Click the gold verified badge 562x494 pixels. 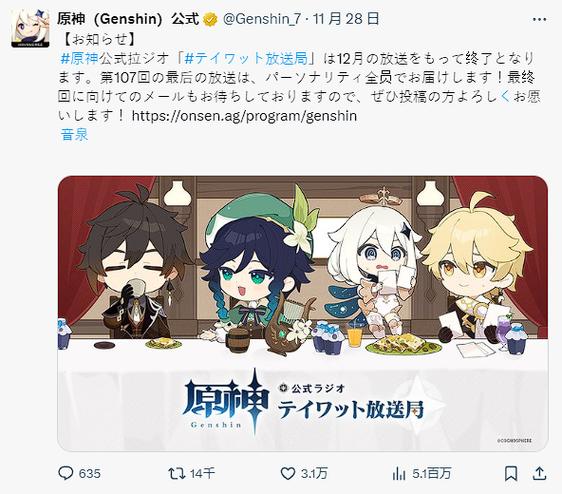click(x=210, y=19)
